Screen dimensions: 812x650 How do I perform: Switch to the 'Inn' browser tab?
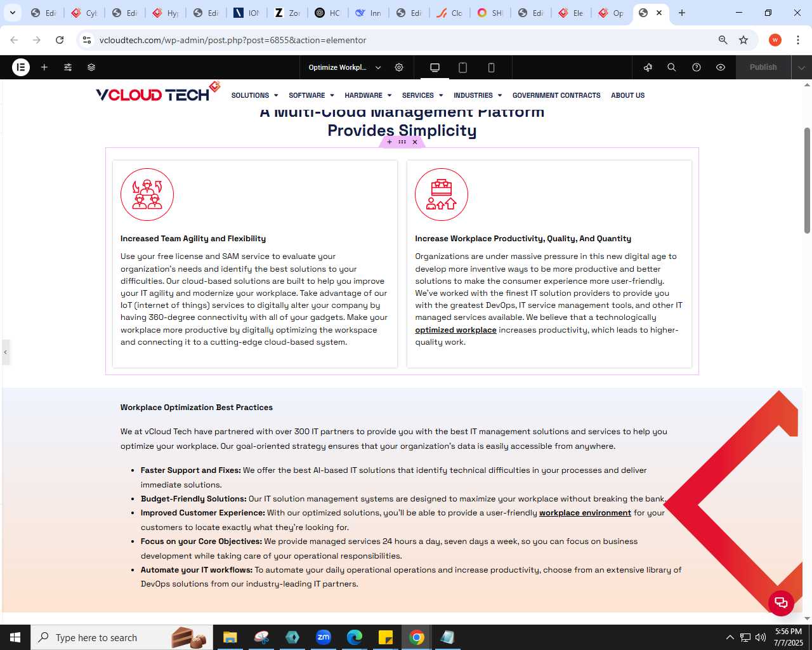[369, 13]
